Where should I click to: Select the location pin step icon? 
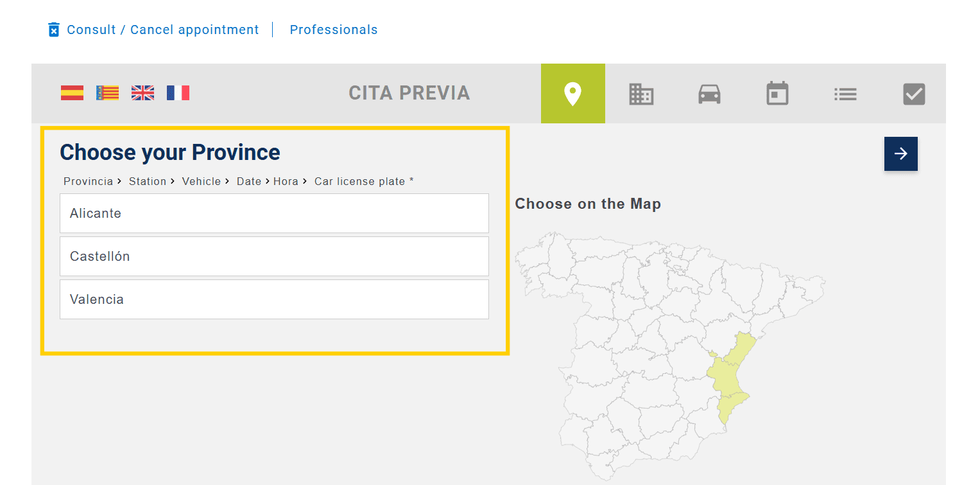[572, 93]
